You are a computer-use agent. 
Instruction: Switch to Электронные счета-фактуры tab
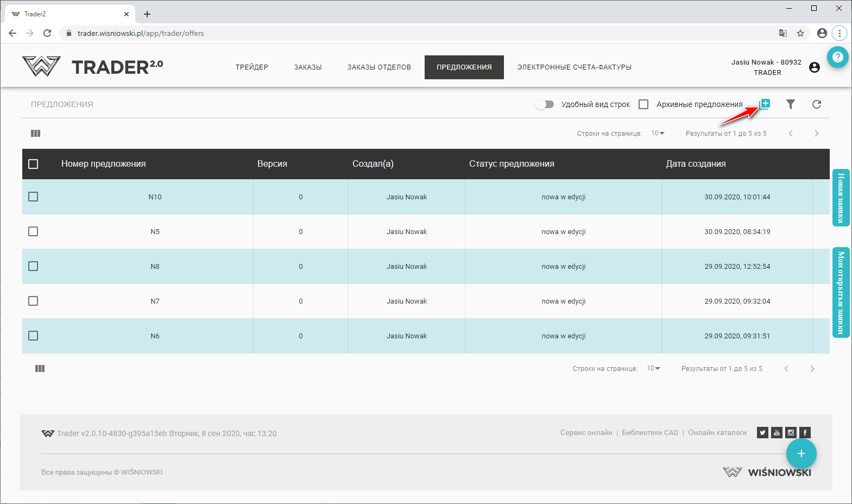point(574,67)
